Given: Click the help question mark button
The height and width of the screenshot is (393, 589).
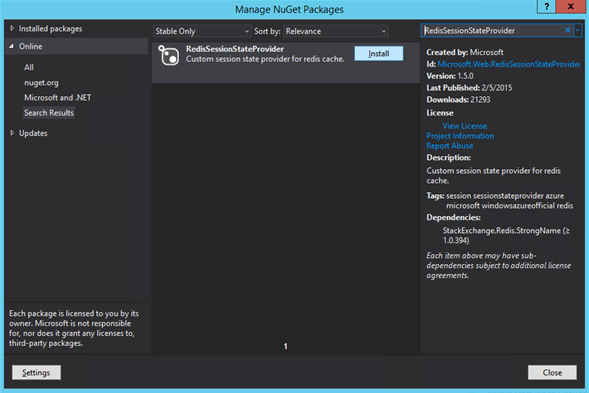Looking at the screenshot, I should point(547,6).
